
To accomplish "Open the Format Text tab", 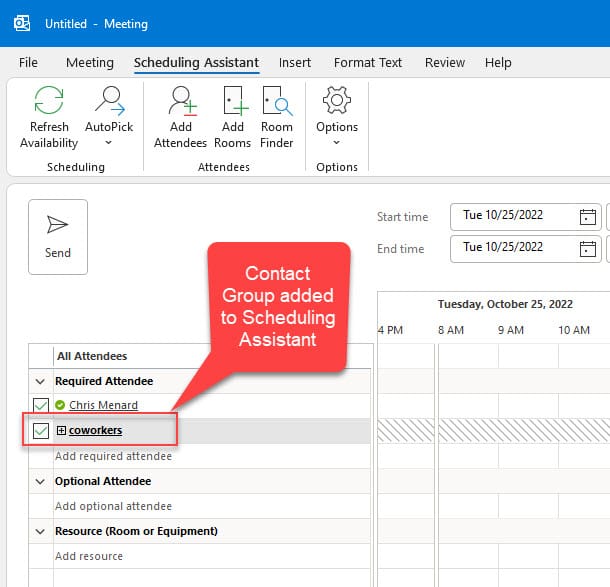I will coord(367,62).
